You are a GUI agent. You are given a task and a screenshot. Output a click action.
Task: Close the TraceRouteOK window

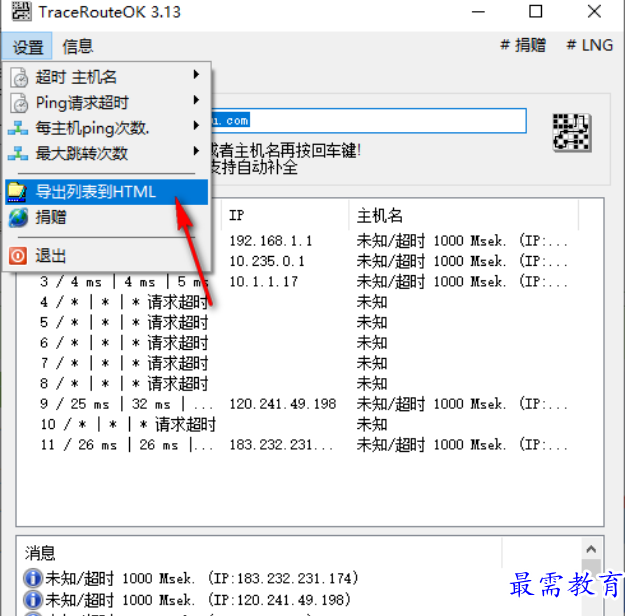click(x=594, y=12)
